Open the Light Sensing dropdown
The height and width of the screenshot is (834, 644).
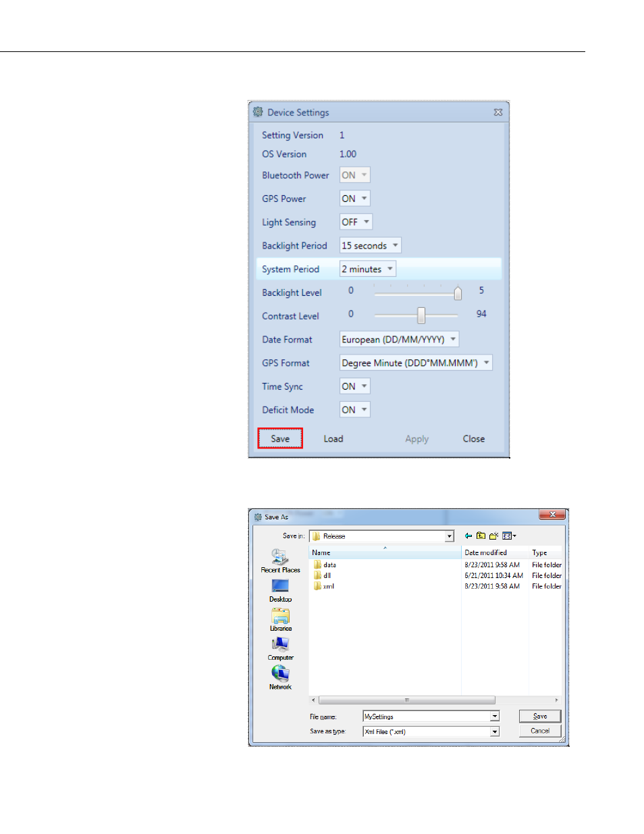356,222
